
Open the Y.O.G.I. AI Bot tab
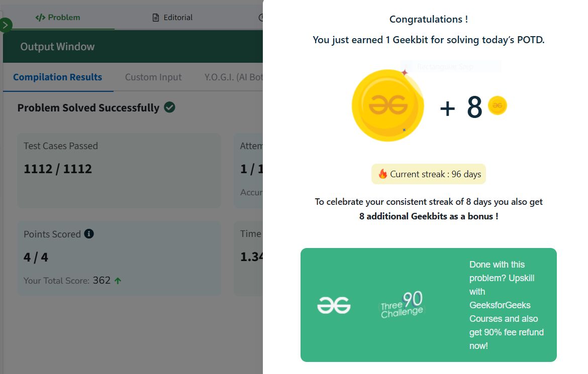(234, 77)
